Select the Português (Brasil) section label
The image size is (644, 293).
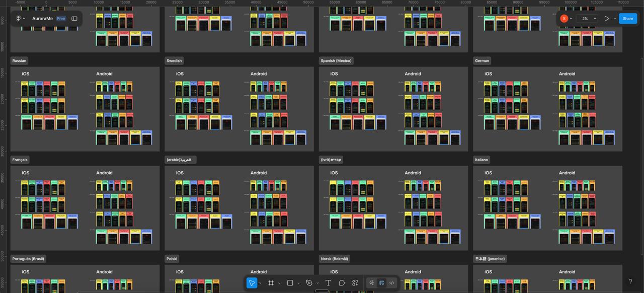29,259
